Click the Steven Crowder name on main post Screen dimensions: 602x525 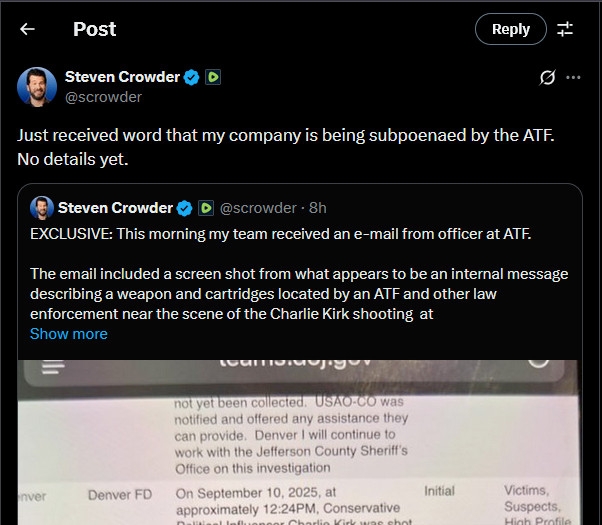click(121, 77)
